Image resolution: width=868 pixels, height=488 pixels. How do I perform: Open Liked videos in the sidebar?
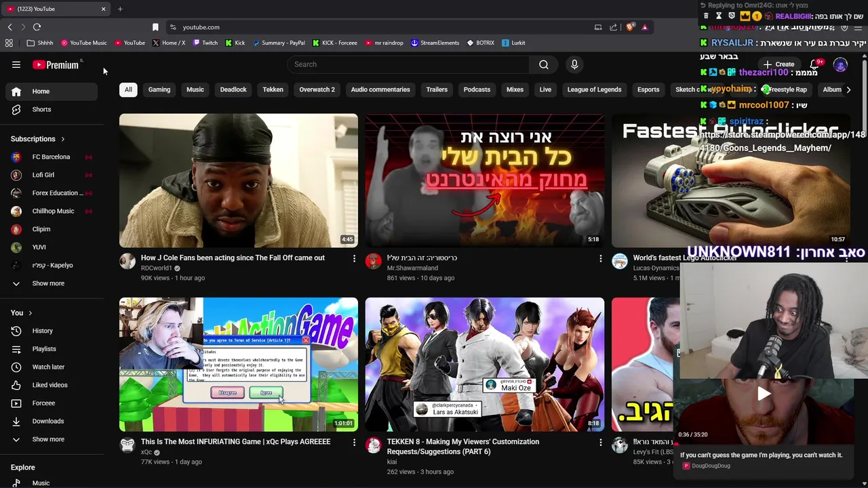click(52, 385)
